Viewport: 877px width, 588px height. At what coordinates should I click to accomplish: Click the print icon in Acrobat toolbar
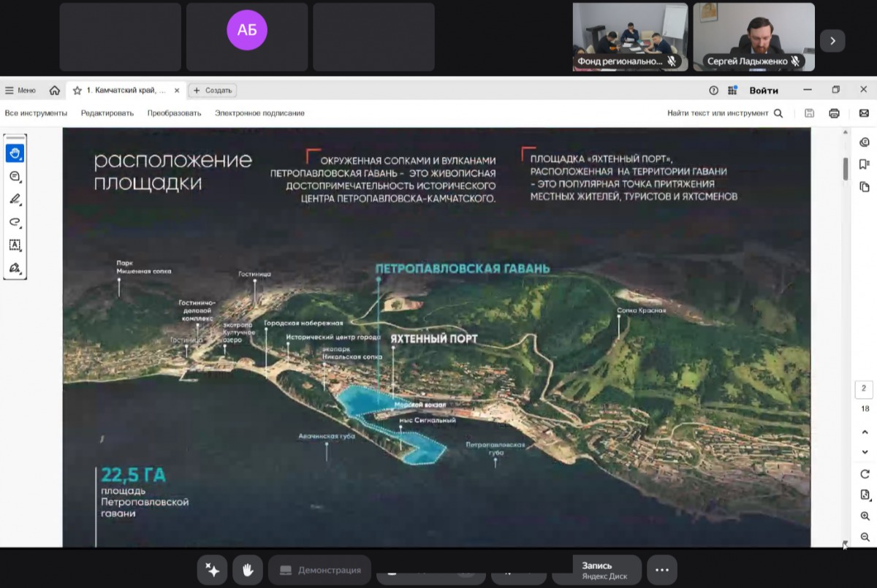click(x=834, y=113)
